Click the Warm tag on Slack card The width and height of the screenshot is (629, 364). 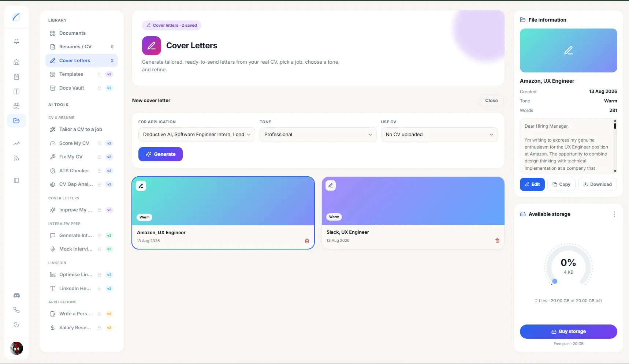(334, 217)
